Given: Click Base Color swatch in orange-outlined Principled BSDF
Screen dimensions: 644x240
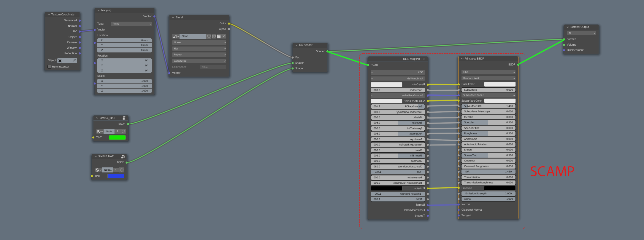Looking at the screenshot, I should [x=500, y=84].
